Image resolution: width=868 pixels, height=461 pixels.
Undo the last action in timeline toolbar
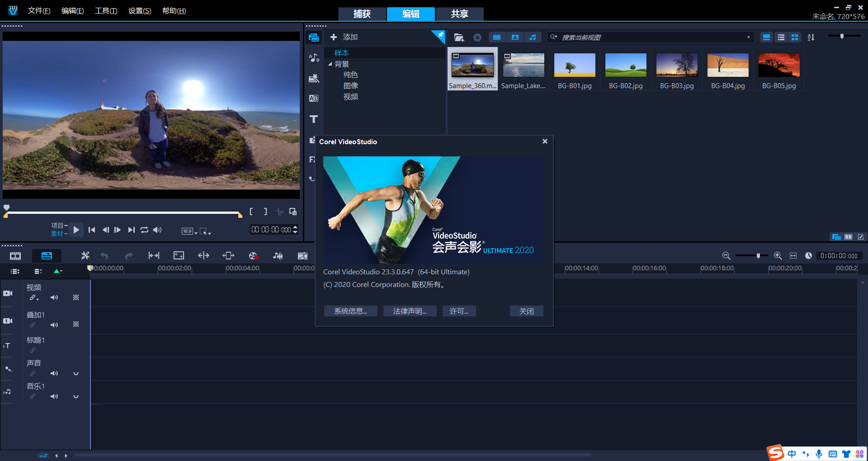coord(104,256)
